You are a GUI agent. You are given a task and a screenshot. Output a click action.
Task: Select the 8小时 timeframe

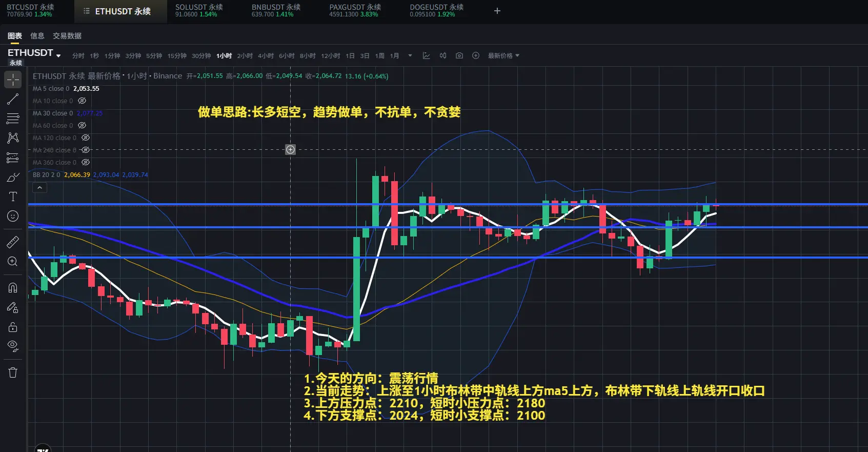(x=308, y=55)
